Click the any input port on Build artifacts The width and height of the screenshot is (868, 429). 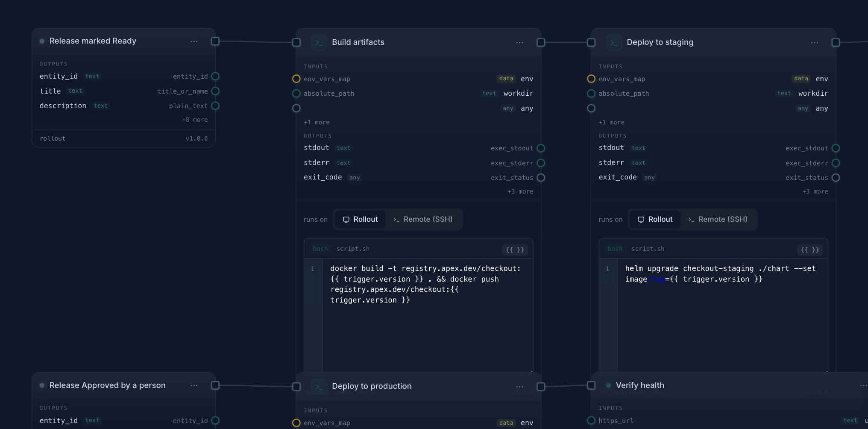[x=296, y=109]
